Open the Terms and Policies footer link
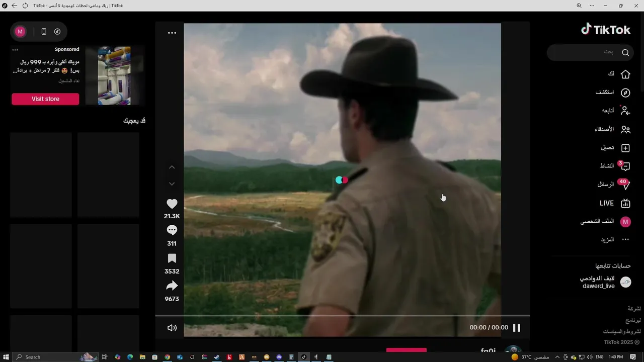 pos(622,331)
